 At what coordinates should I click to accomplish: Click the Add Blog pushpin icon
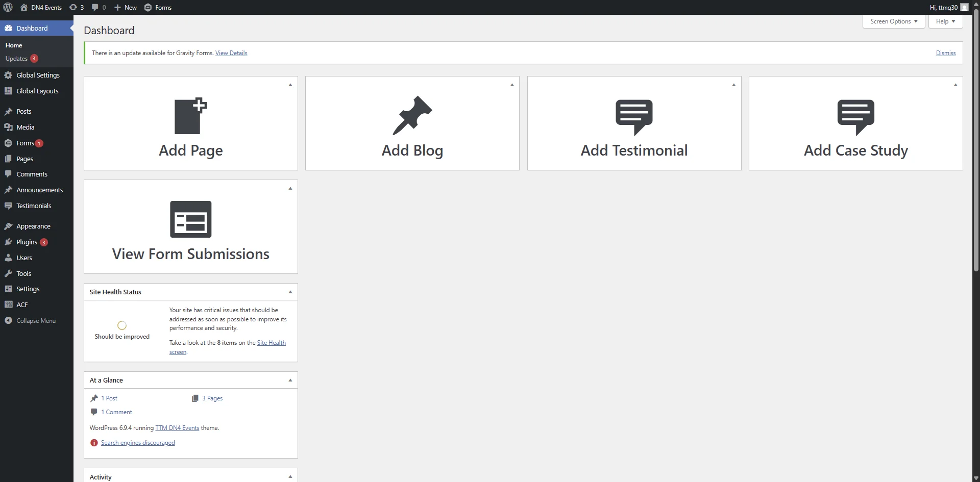412,116
